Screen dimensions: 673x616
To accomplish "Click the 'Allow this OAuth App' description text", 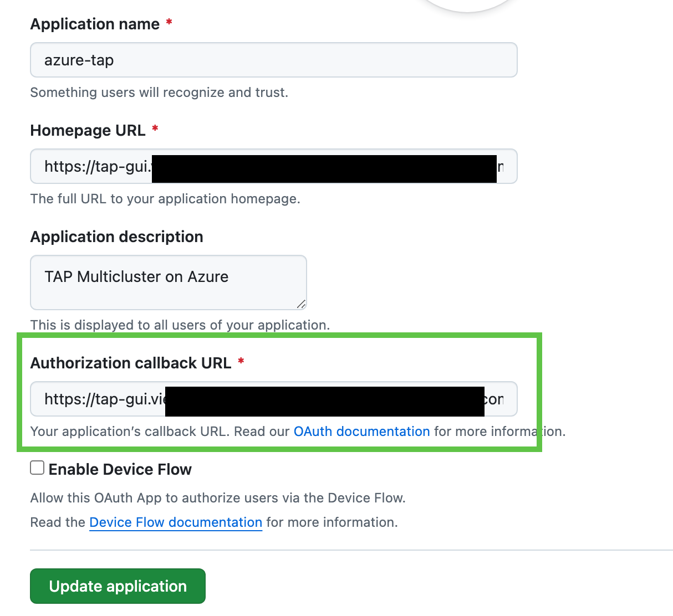I will [x=218, y=498].
